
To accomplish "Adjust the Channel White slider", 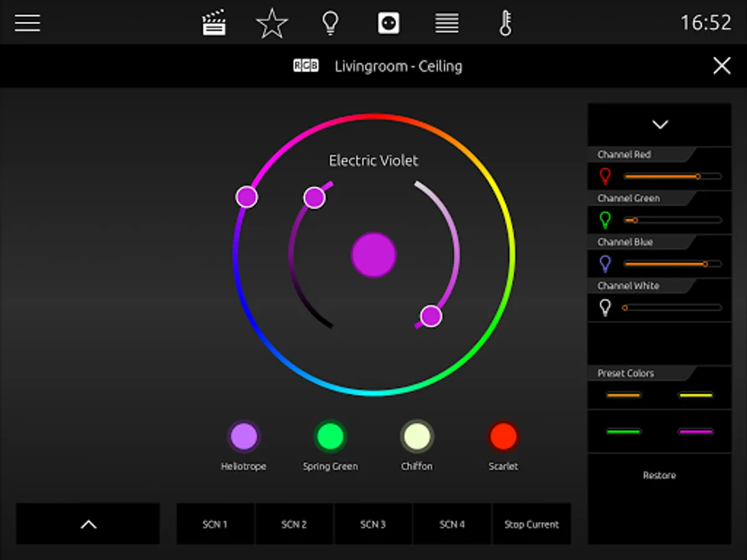I will (x=672, y=307).
